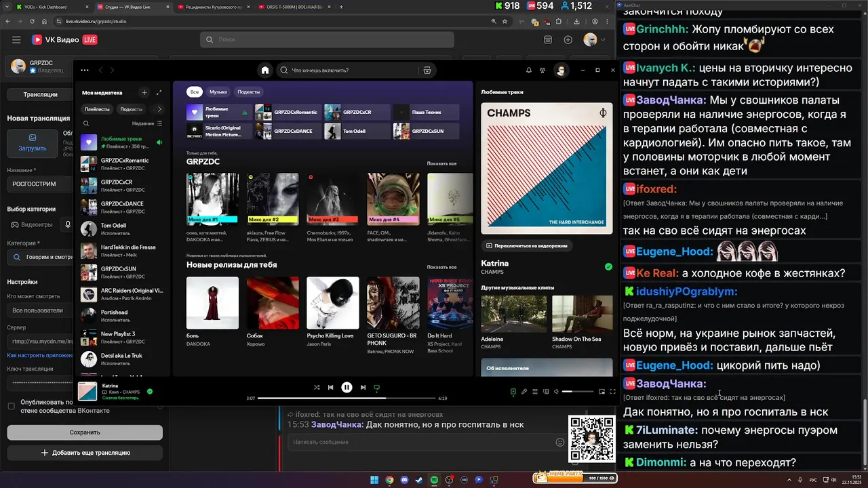Click Добавить еще трансляцию
Viewport: 868px width, 488px height.
[85, 452]
